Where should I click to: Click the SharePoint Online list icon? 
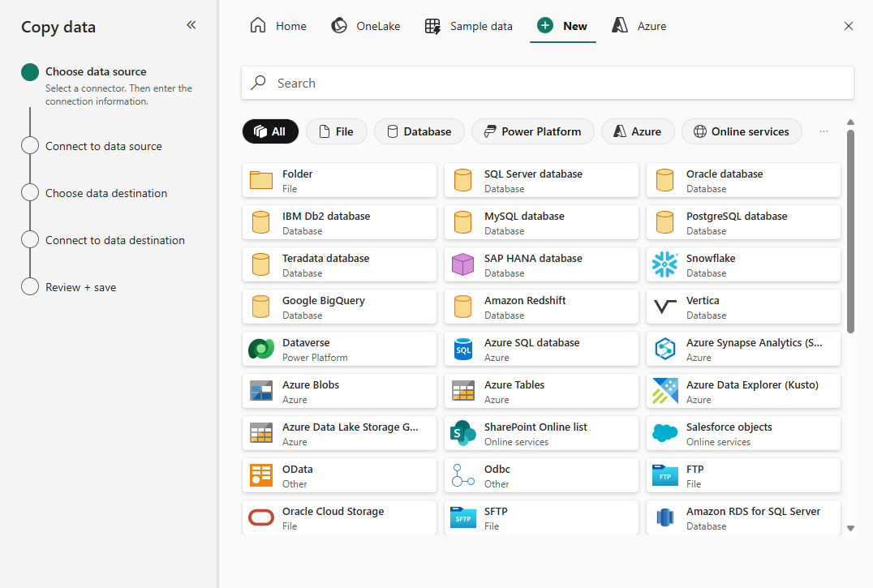(462, 433)
